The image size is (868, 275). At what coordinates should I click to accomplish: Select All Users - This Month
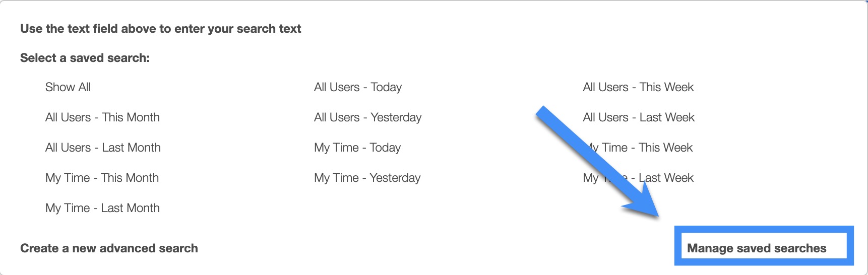[x=102, y=117]
